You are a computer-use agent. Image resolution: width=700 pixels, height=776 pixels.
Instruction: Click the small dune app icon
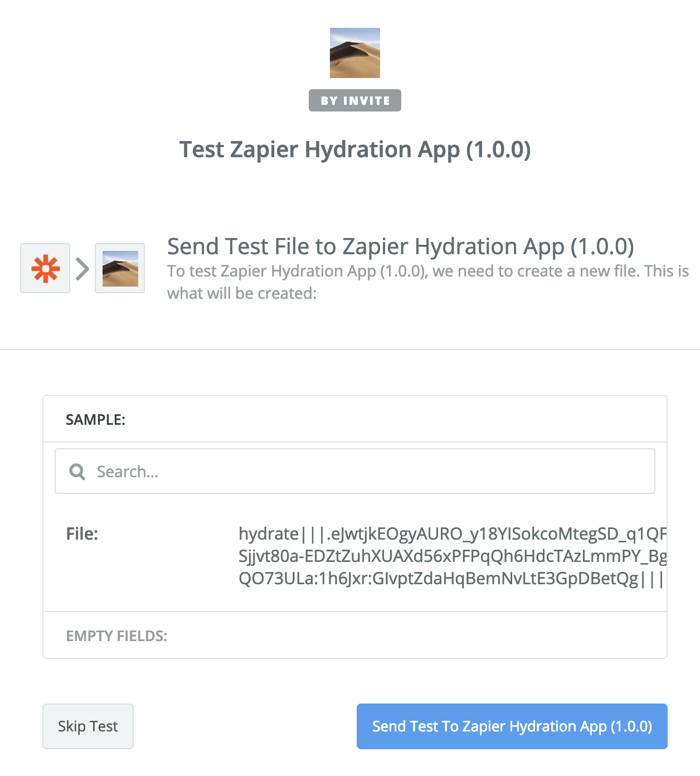click(x=120, y=268)
